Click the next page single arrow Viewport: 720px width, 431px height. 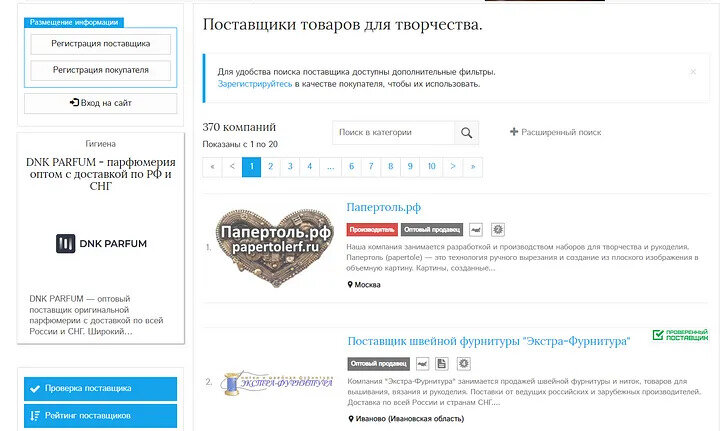[453, 167]
